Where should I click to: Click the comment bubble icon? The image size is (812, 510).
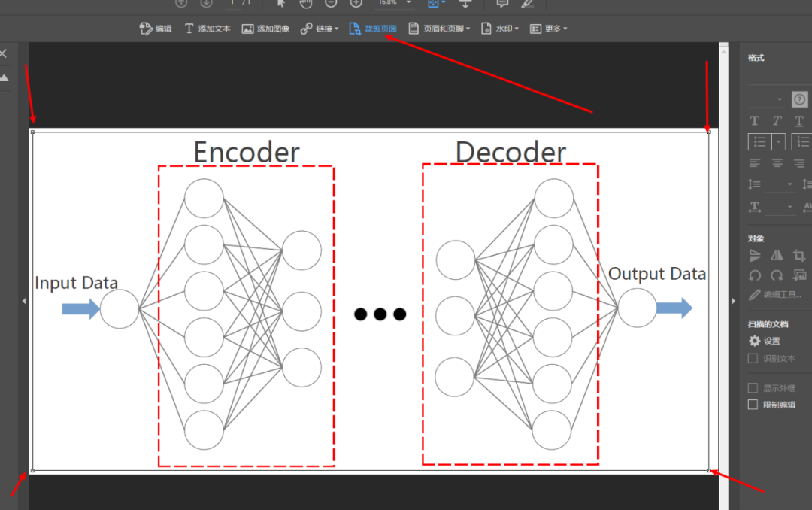click(x=501, y=3)
